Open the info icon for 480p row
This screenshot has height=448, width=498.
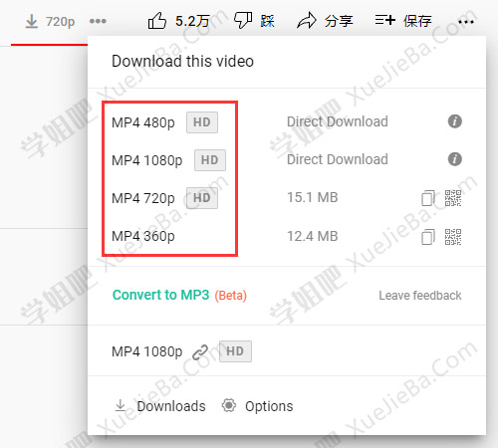[x=455, y=121]
